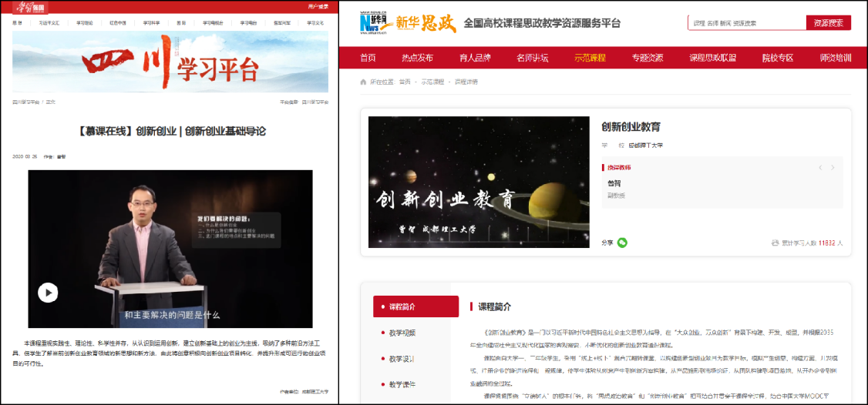
Task: Play the 创新创业基础导论 video
Action: coord(48,293)
